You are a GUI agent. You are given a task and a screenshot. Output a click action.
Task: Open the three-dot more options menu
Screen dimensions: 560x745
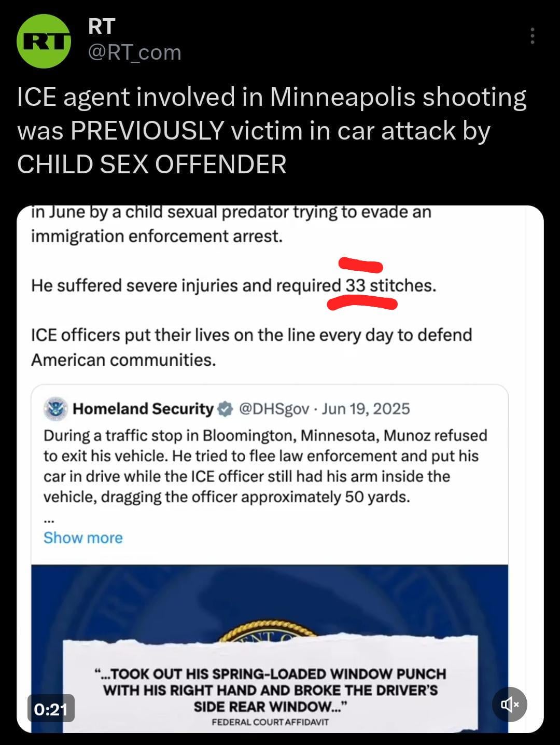(532, 36)
